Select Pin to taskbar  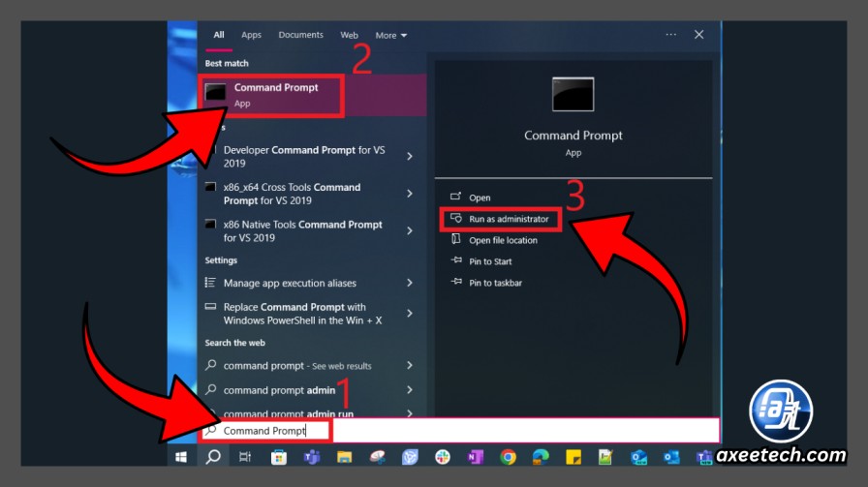click(495, 283)
